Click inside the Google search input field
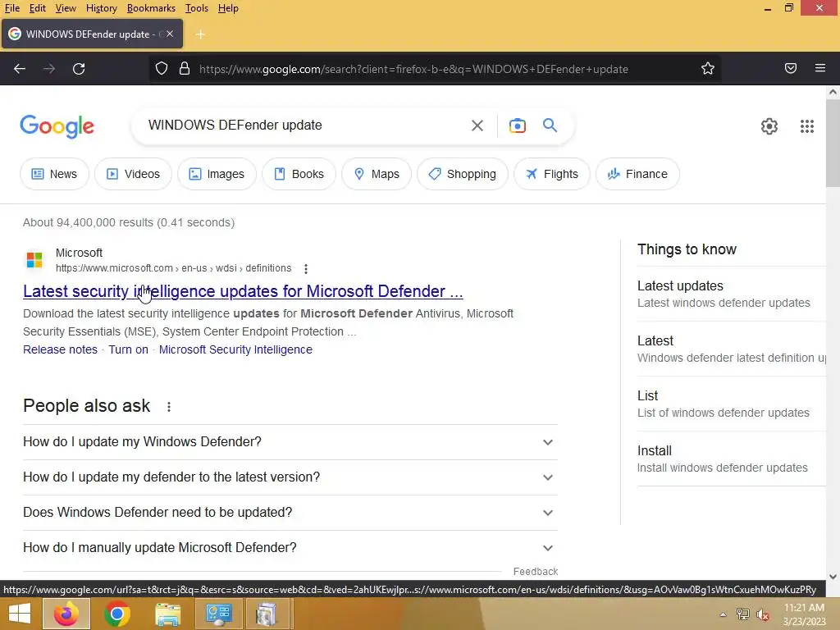Screen dimensions: 840x630 tap(303, 126)
